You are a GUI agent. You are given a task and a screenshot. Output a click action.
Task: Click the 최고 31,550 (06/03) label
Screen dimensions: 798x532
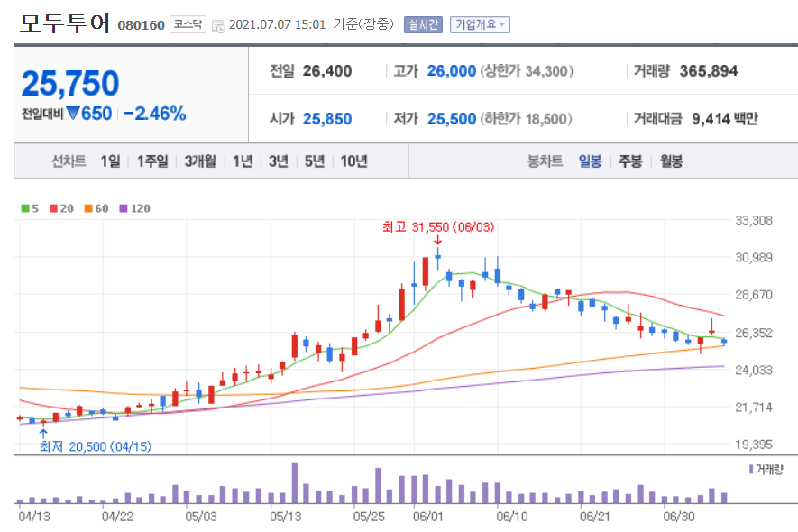click(438, 227)
